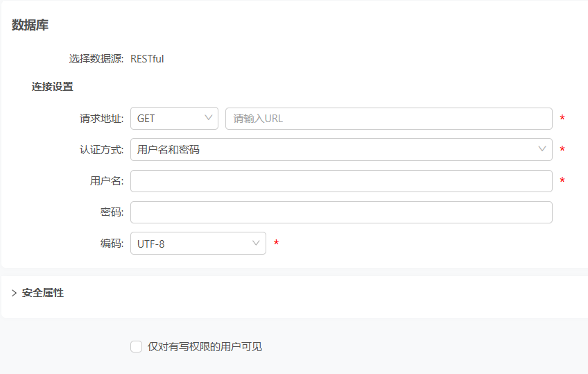The height and width of the screenshot is (374, 588).
Task: Focus the 用户名 input field
Action: click(341, 181)
